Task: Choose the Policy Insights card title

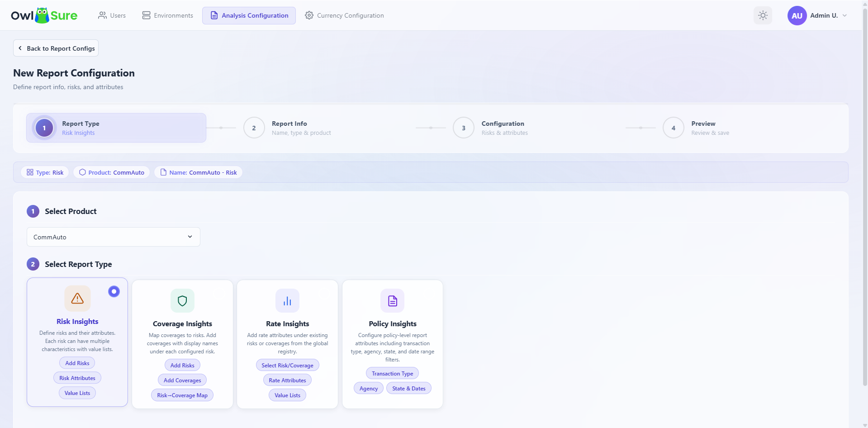Action: pos(392,324)
